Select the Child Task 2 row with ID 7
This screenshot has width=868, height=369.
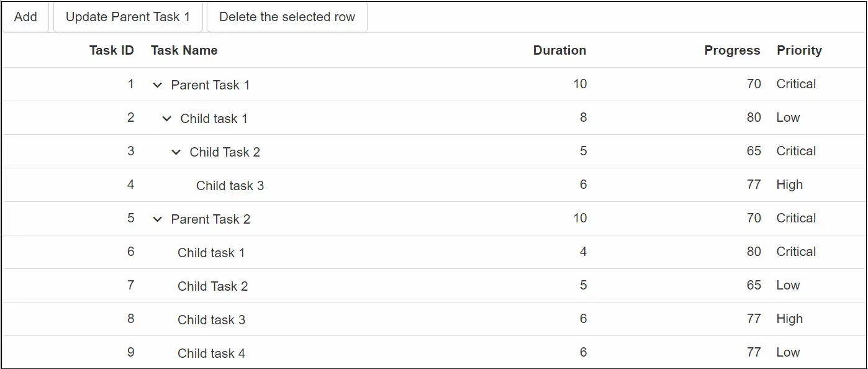[211, 286]
